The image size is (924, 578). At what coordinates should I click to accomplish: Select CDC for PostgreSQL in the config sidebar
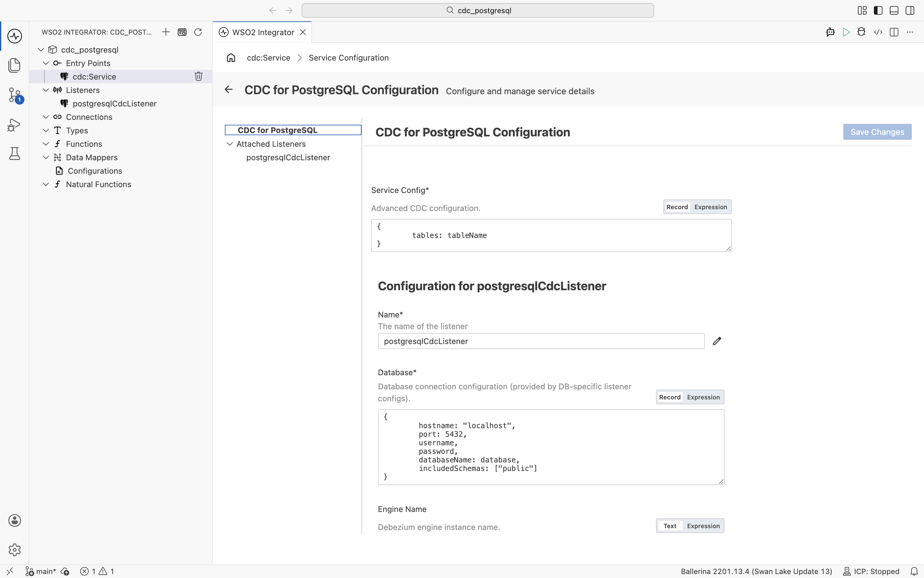(293, 130)
